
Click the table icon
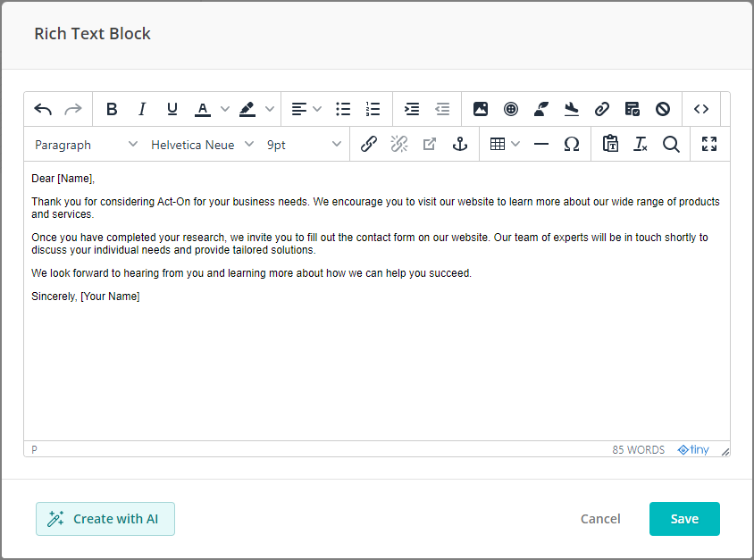tap(498, 144)
